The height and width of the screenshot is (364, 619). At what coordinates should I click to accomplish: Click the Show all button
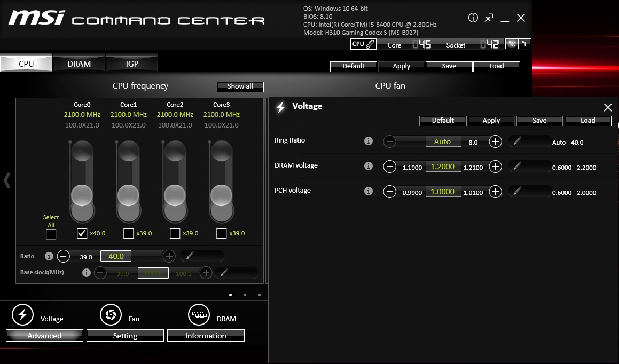(x=240, y=86)
